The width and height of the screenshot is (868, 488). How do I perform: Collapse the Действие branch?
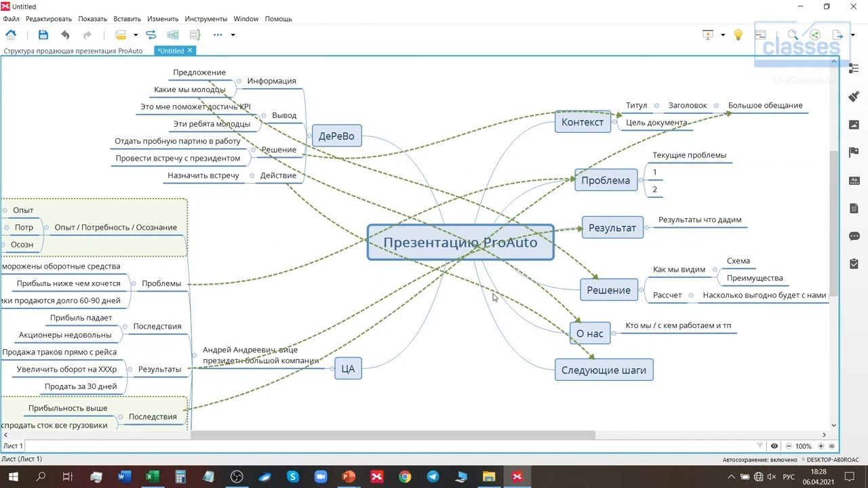(252, 176)
